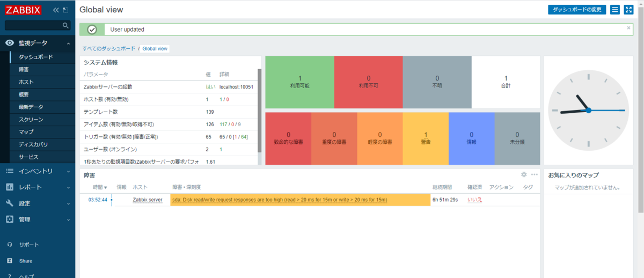Toggle kiosk fullscreen mode icon
The width and height of the screenshot is (644, 278).
[629, 10]
